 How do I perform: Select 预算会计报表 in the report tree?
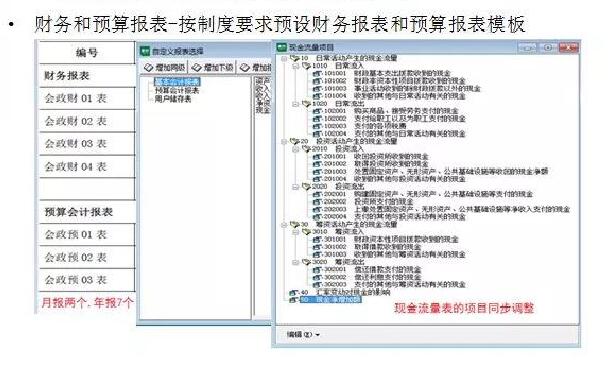click(177, 91)
